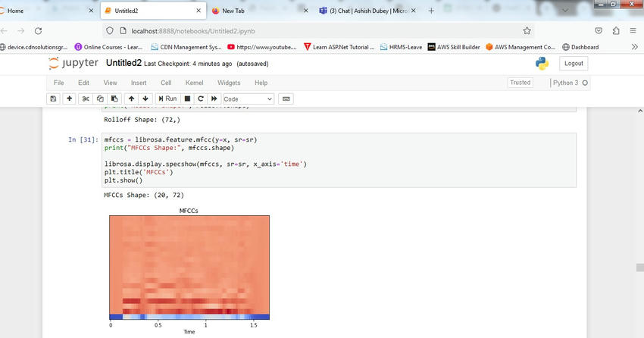Image resolution: width=644 pixels, height=338 pixels.
Task: Open the browser extensions icon
Action: pyautogui.click(x=616, y=31)
